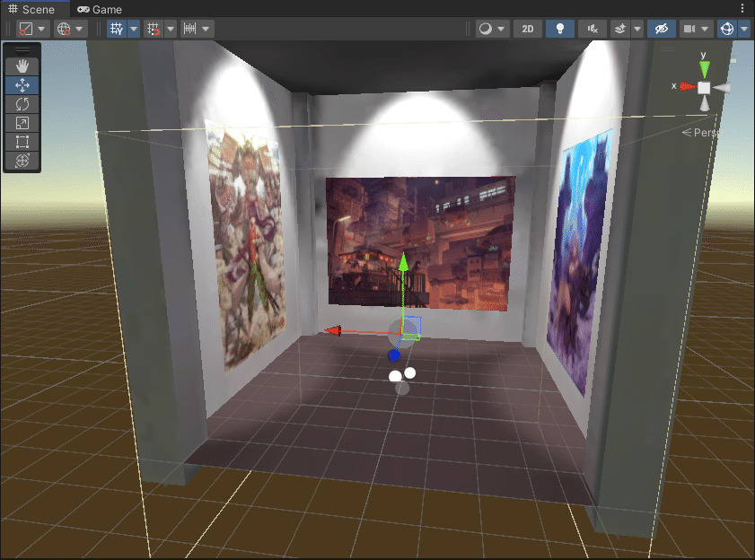Click the shaded draw mode sphere icon
The image size is (755, 560).
click(486, 29)
